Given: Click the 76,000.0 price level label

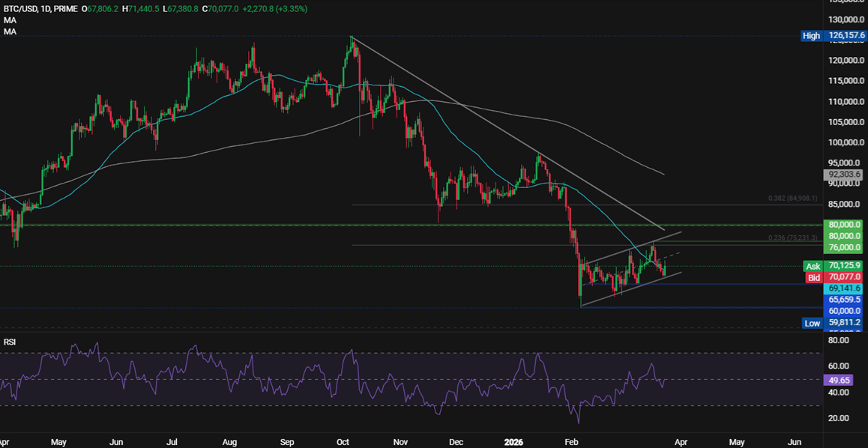Looking at the screenshot, I should click(843, 247).
